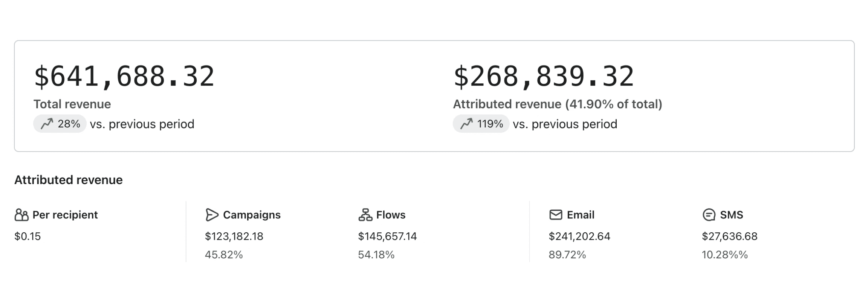Screen dimensions: 868x307
Task: Select the $27,636.68 SMS value
Action: point(729,236)
